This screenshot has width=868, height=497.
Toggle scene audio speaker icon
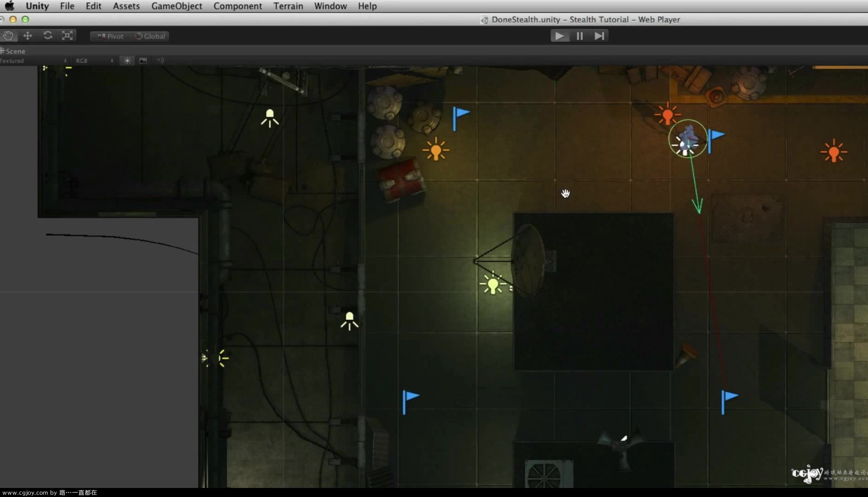point(160,61)
